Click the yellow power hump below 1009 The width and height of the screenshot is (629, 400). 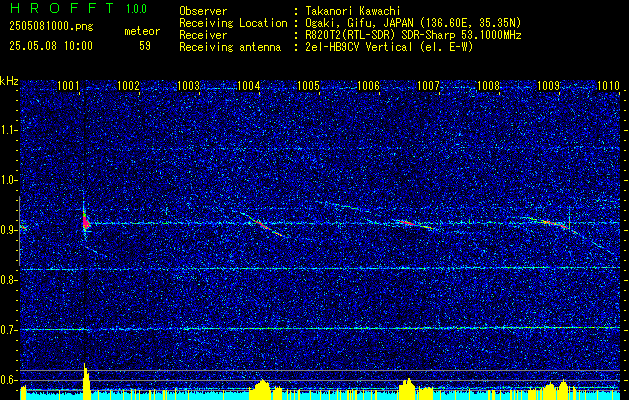point(556,390)
